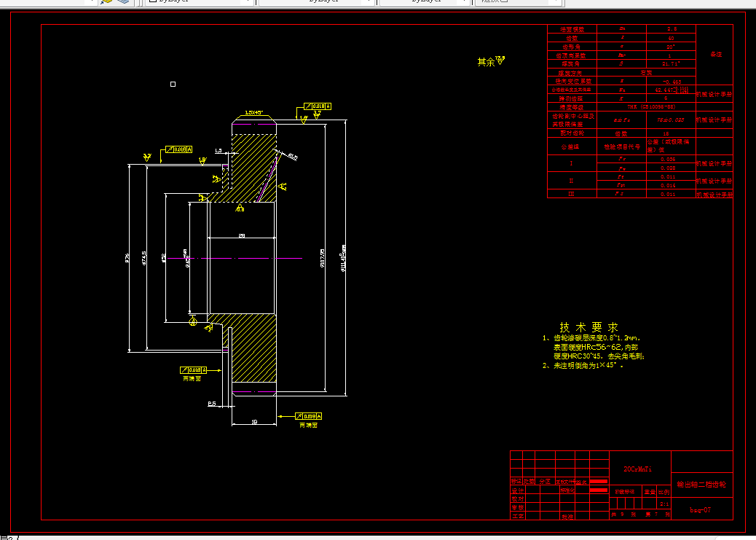This screenshot has width=756, height=540.
Task: Select the tolerance group III cell
Action: [x=572, y=194]
